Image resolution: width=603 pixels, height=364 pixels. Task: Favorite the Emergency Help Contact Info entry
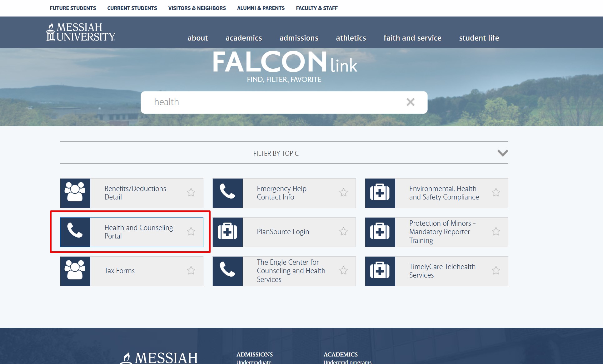pyautogui.click(x=344, y=193)
